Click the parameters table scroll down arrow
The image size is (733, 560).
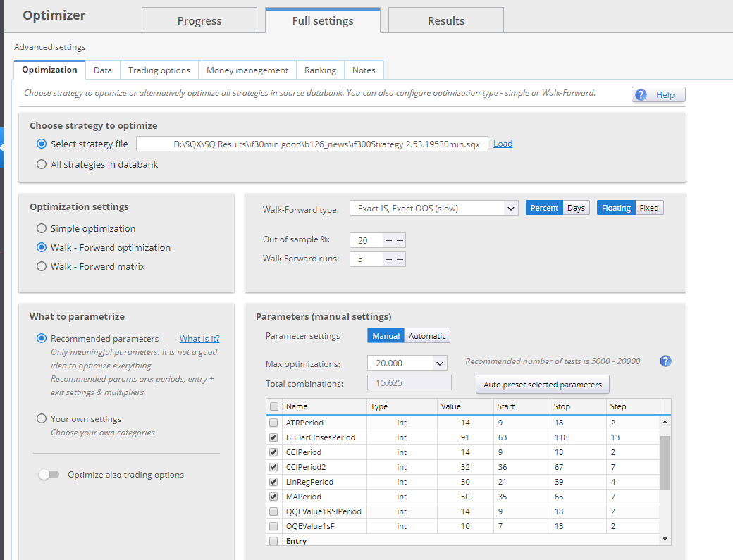coord(665,538)
